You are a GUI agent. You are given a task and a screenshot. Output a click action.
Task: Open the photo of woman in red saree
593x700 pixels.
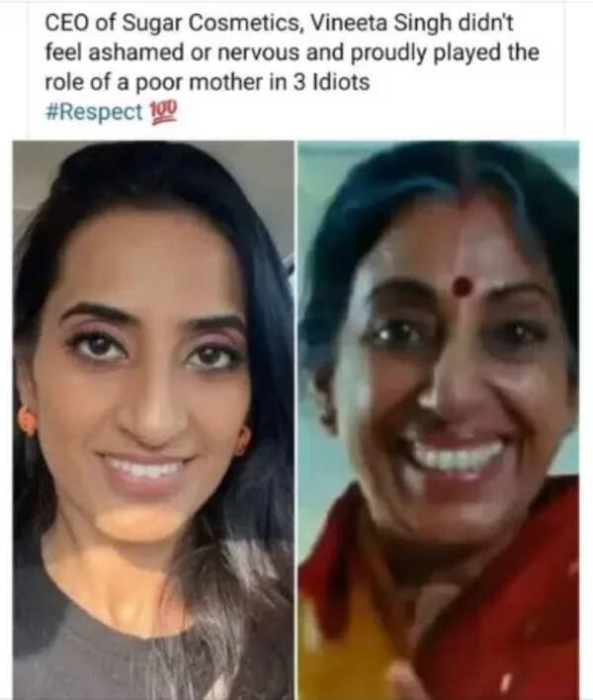tap(439, 420)
